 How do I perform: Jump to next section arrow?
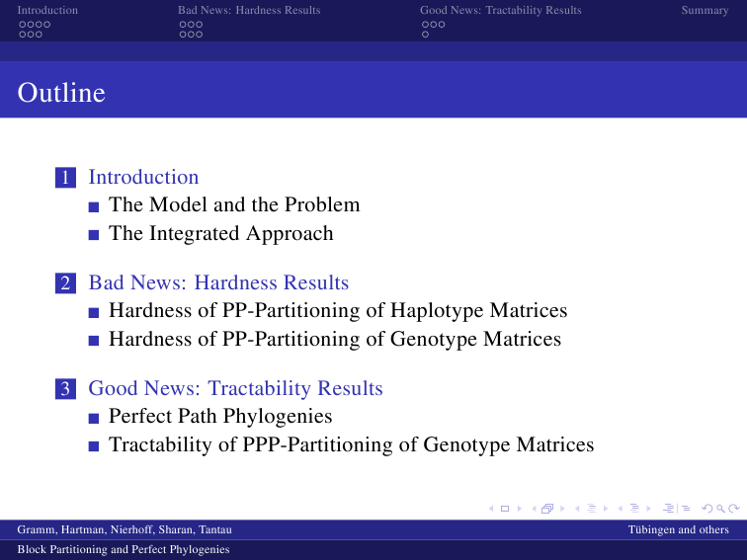pyautogui.click(x=648, y=509)
